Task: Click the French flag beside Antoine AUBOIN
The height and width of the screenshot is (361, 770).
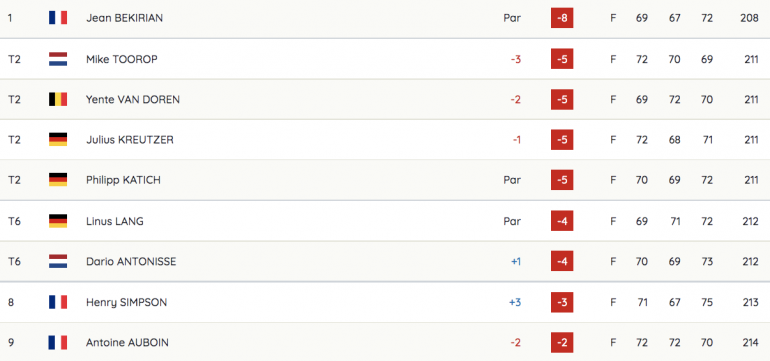Action: [58, 342]
